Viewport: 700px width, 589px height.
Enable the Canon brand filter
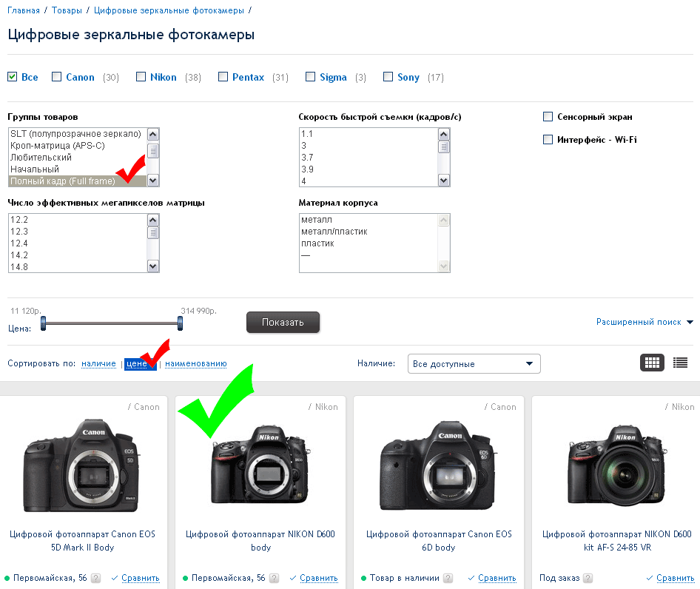(57, 77)
